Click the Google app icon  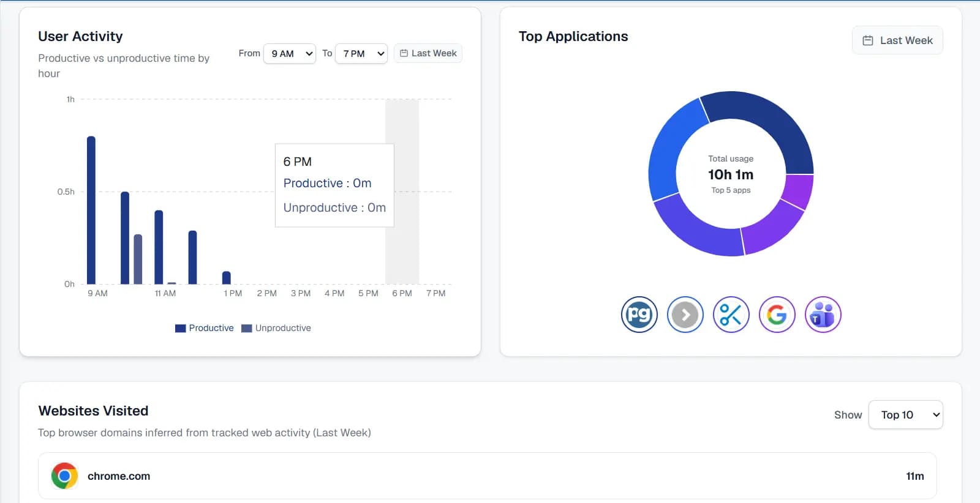tap(777, 315)
